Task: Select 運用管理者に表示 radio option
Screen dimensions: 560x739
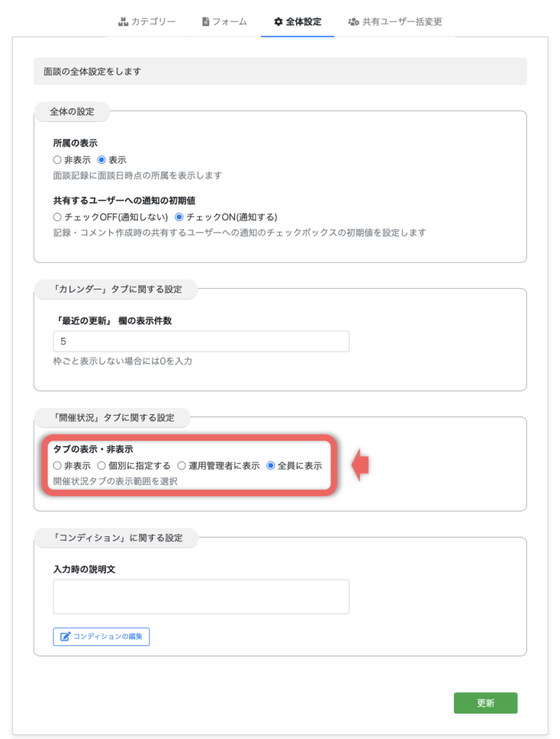Action: [x=182, y=465]
